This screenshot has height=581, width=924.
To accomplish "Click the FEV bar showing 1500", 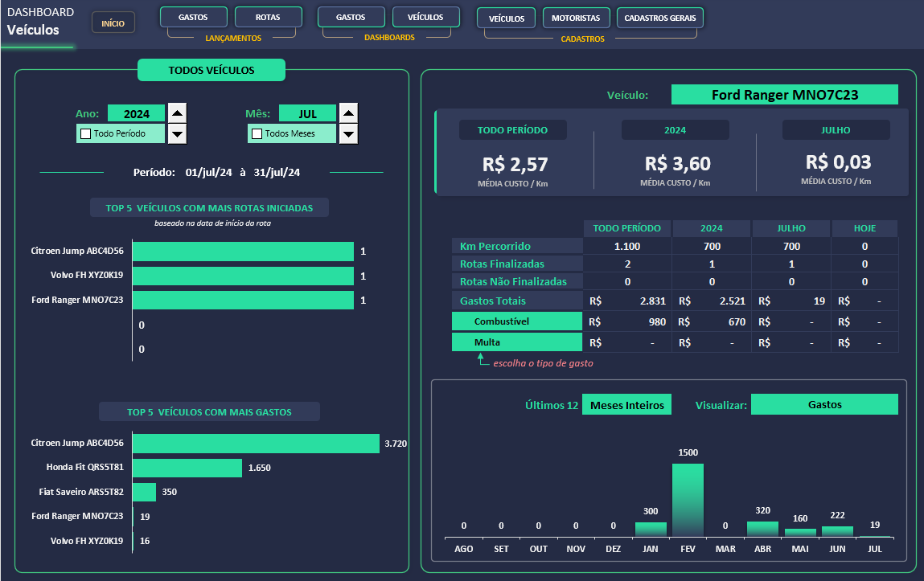I will tap(688, 499).
